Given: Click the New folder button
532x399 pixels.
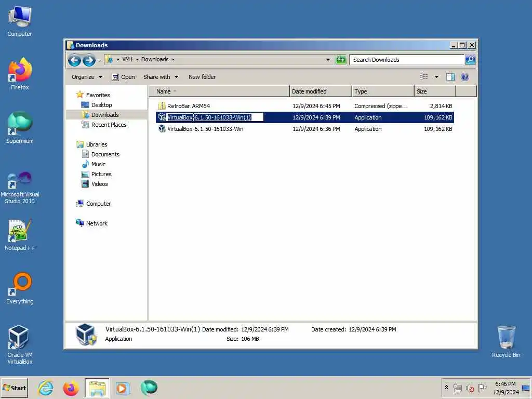Looking at the screenshot, I should [202, 77].
